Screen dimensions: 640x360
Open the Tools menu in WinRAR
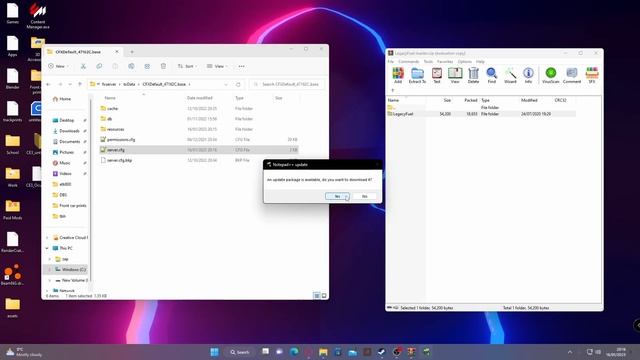[x=428, y=62]
